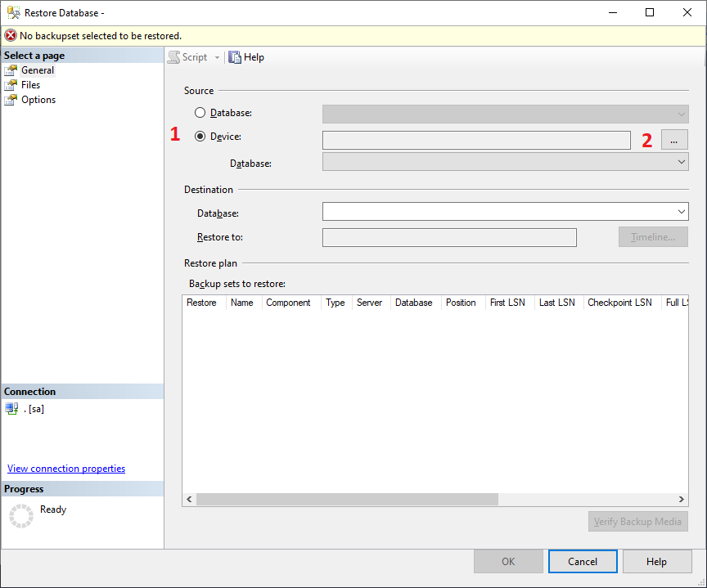Click the Options page icon
The image size is (707, 588).
11,100
